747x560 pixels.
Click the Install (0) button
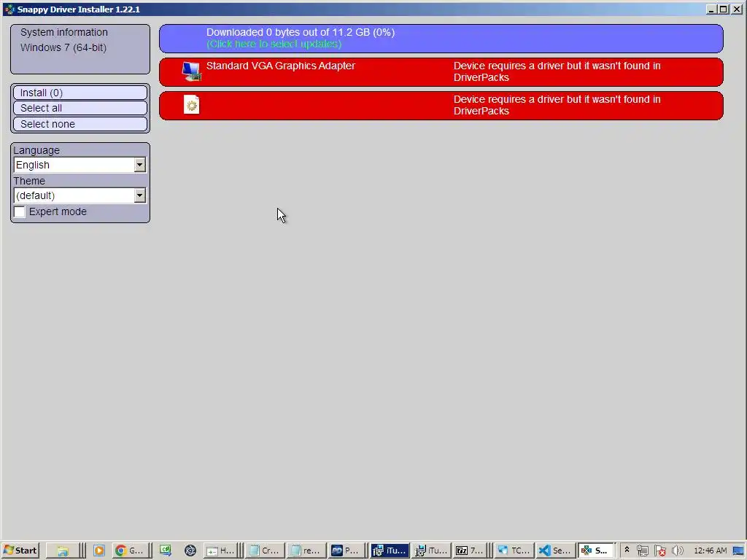coord(80,93)
